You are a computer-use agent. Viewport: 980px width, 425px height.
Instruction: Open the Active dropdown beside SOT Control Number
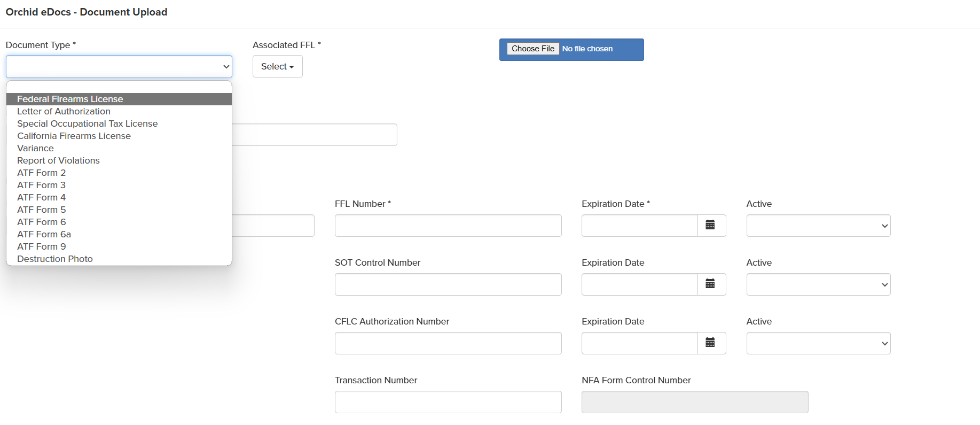(x=818, y=284)
